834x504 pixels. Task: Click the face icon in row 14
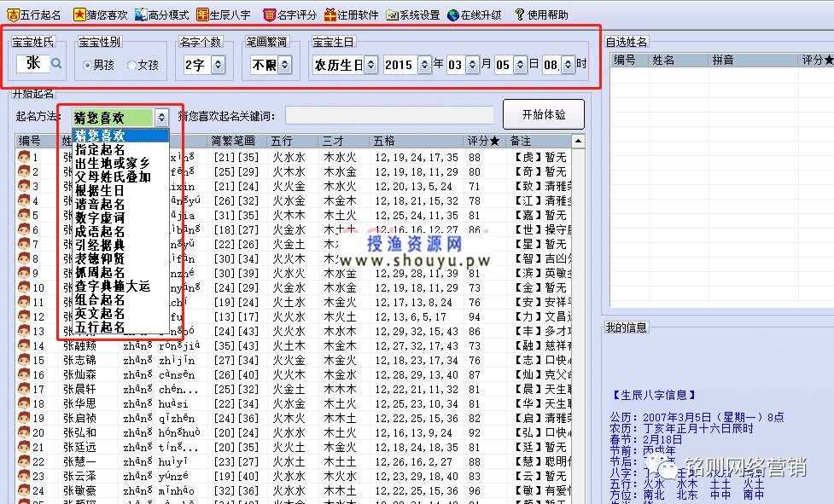click(x=23, y=345)
